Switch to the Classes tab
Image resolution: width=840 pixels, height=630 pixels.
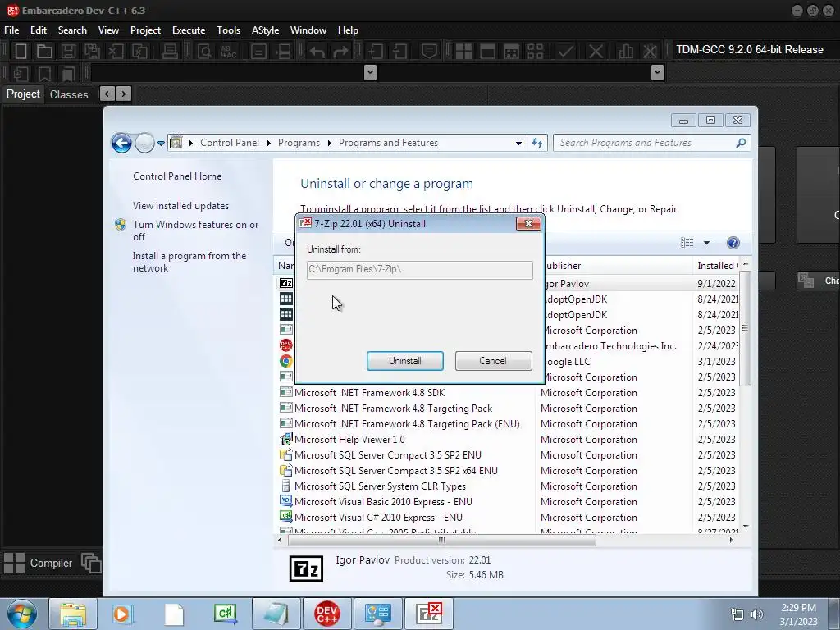[x=69, y=95]
